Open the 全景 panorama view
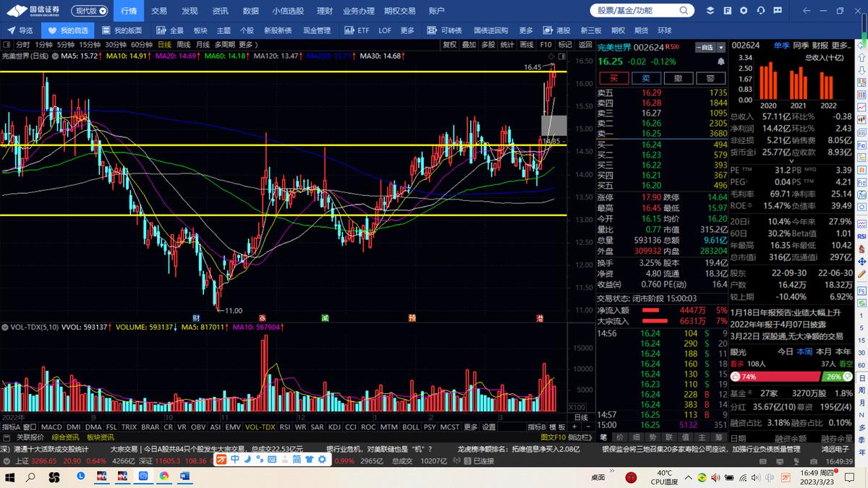868x488 pixels. pos(171,30)
